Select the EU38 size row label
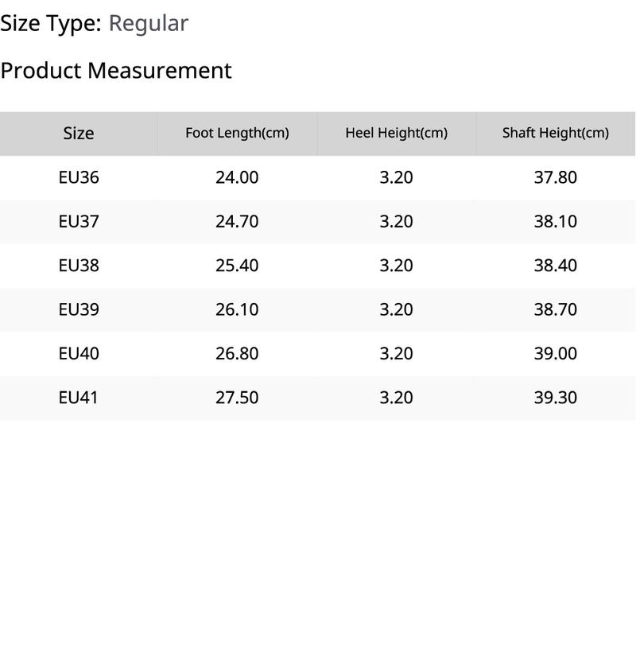This screenshot has height=672, width=636. click(79, 266)
